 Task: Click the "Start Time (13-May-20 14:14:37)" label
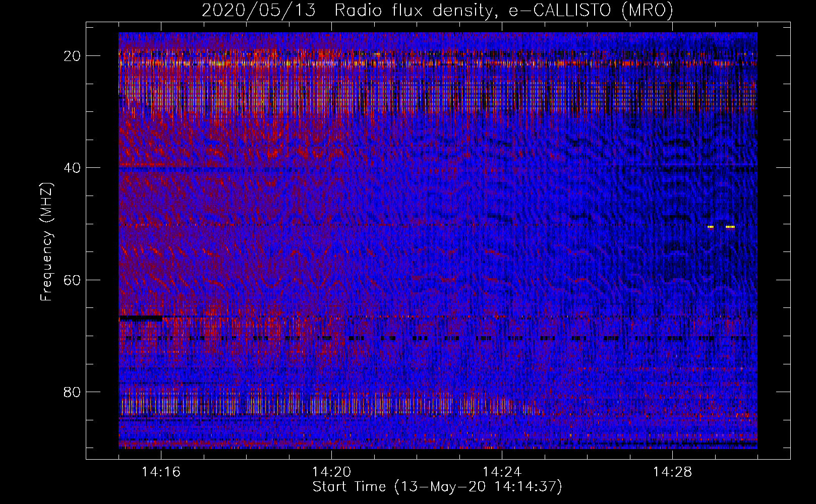437,487
